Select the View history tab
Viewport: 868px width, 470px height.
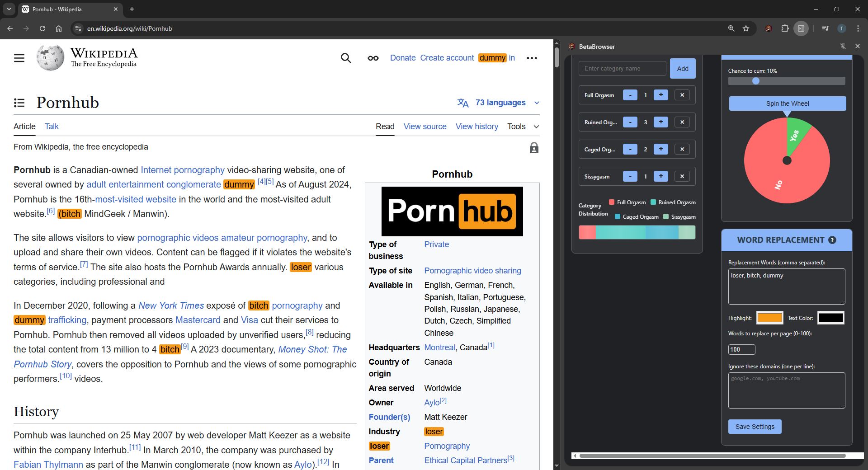coord(477,127)
